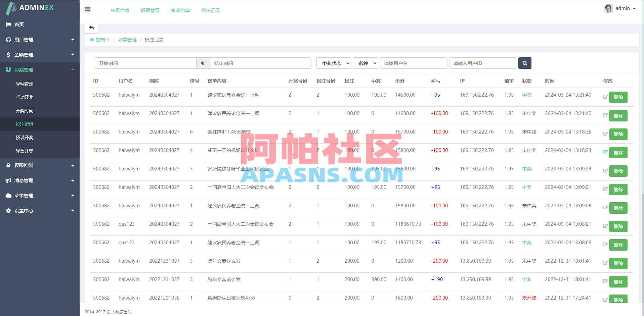Click the 彩票管理 breadcrumb link
Image resolution: width=644 pixels, height=316 pixels.
127,39
